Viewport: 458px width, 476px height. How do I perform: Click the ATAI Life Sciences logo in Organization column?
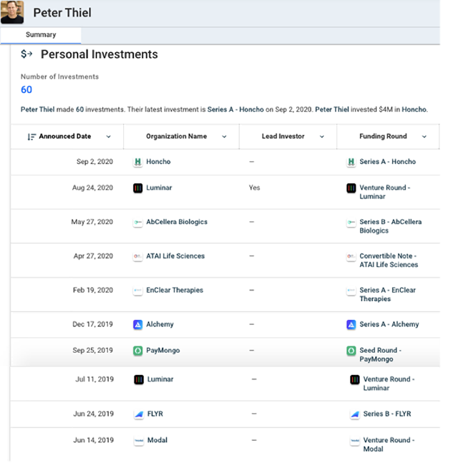pyautogui.click(x=138, y=256)
